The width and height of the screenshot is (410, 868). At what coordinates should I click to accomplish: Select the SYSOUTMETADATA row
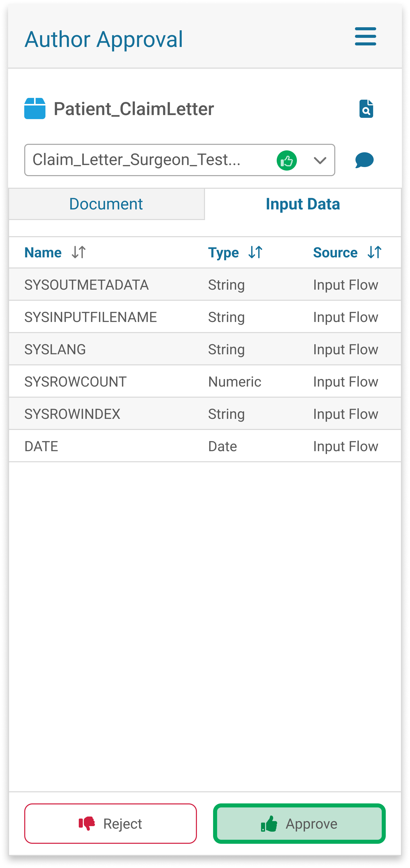coord(205,285)
